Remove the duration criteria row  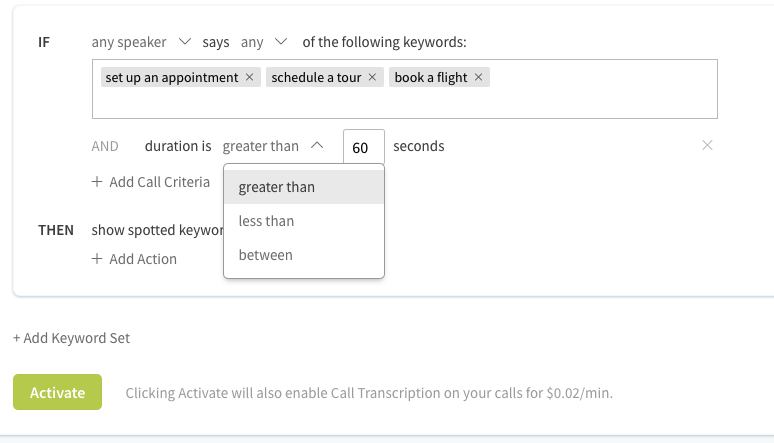click(707, 145)
